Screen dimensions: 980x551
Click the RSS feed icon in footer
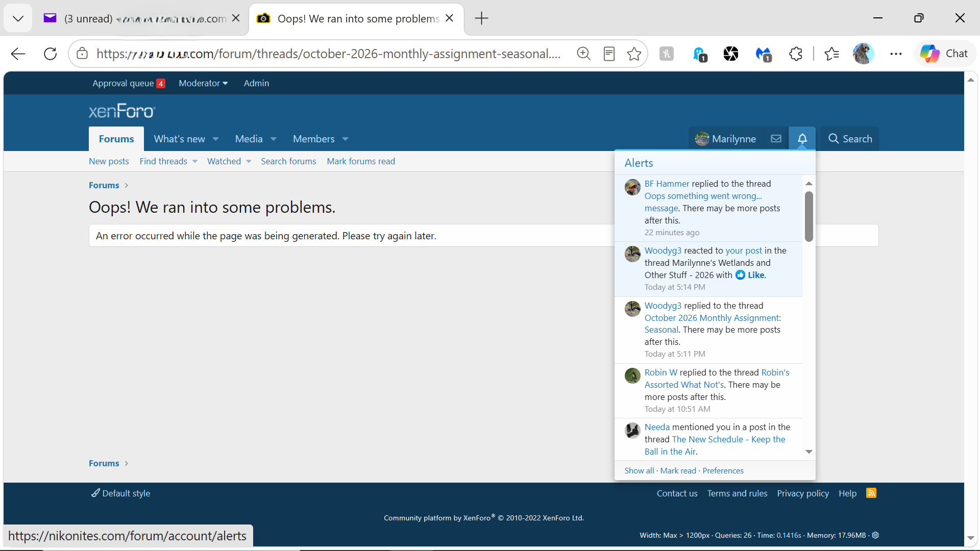(871, 493)
